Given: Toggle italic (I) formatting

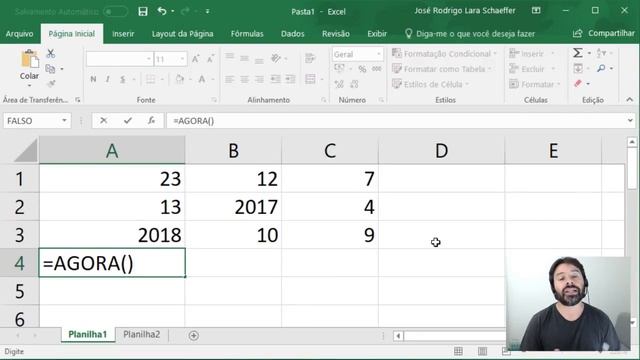Looking at the screenshot, I should pyautogui.click(x=107, y=79).
